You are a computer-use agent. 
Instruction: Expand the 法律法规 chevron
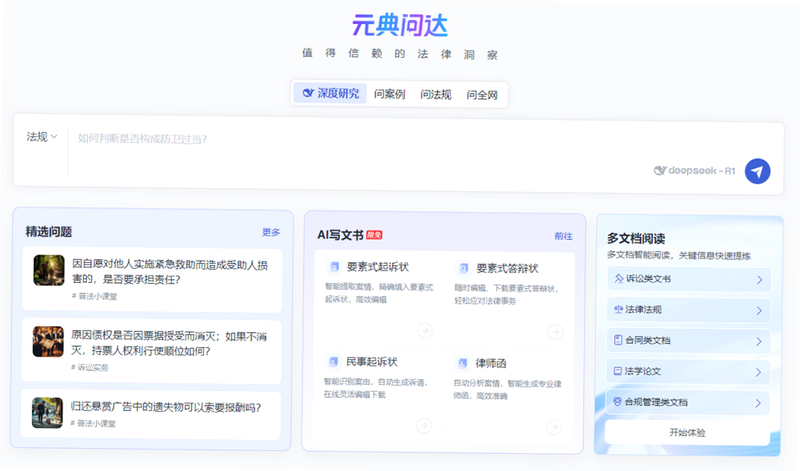pos(759,311)
